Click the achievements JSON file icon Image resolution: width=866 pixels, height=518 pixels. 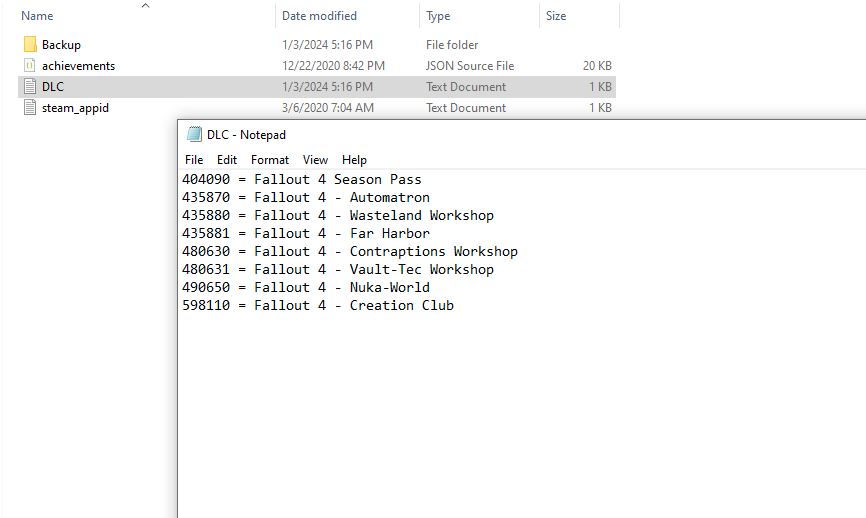coord(30,65)
